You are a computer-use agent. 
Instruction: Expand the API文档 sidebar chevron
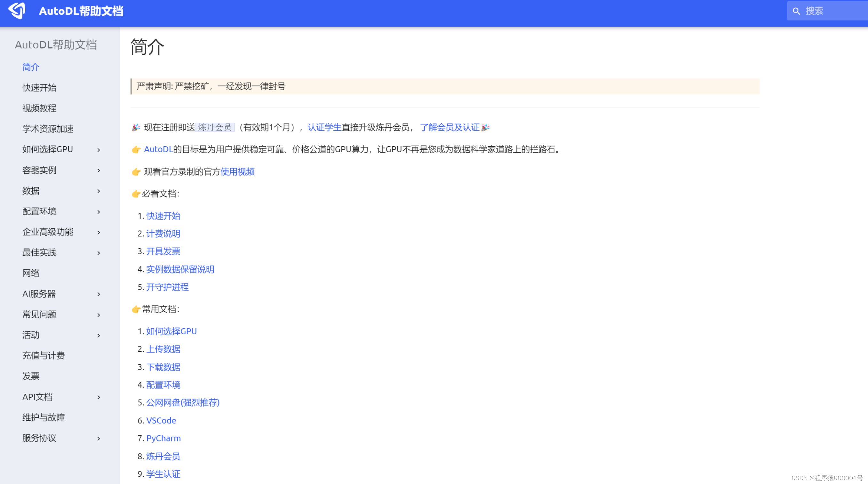pos(99,397)
